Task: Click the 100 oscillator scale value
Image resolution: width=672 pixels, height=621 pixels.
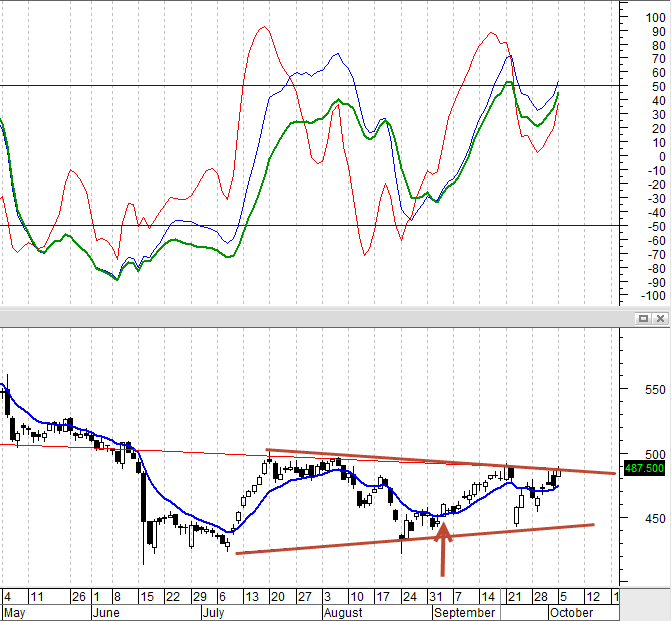Action: click(x=655, y=18)
